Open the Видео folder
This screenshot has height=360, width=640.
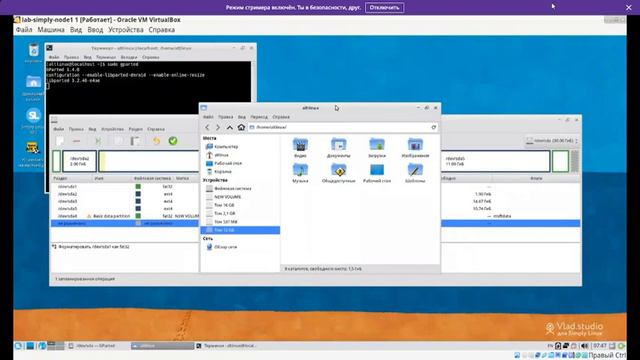click(300, 148)
